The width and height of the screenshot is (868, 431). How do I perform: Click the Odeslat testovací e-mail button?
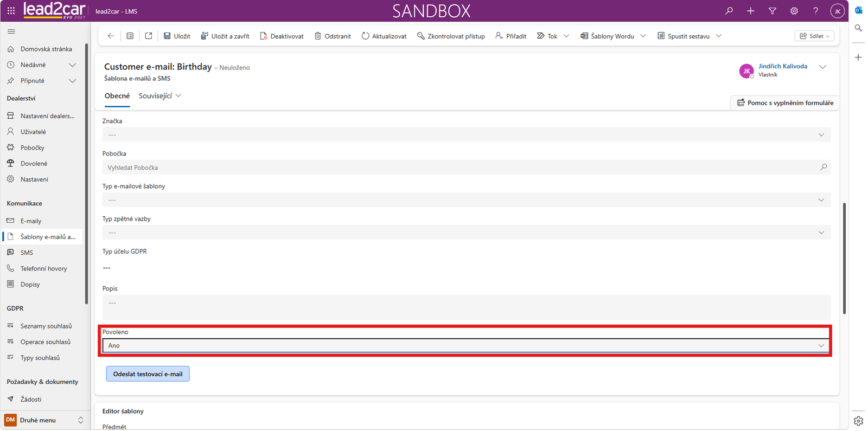[x=148, y=374]
